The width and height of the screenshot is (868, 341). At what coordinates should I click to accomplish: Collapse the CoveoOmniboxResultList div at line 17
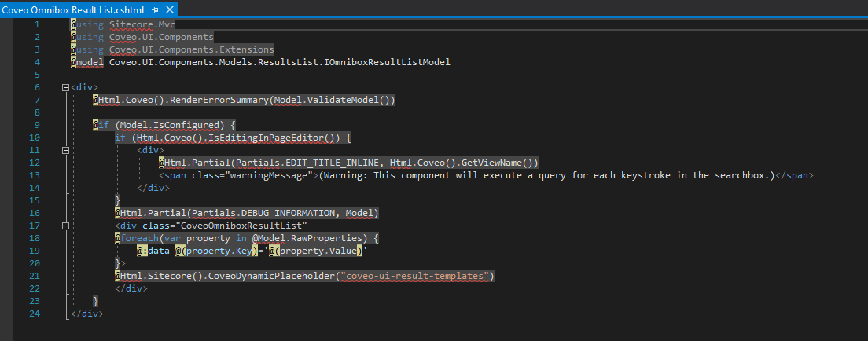[x=66, y=225]
